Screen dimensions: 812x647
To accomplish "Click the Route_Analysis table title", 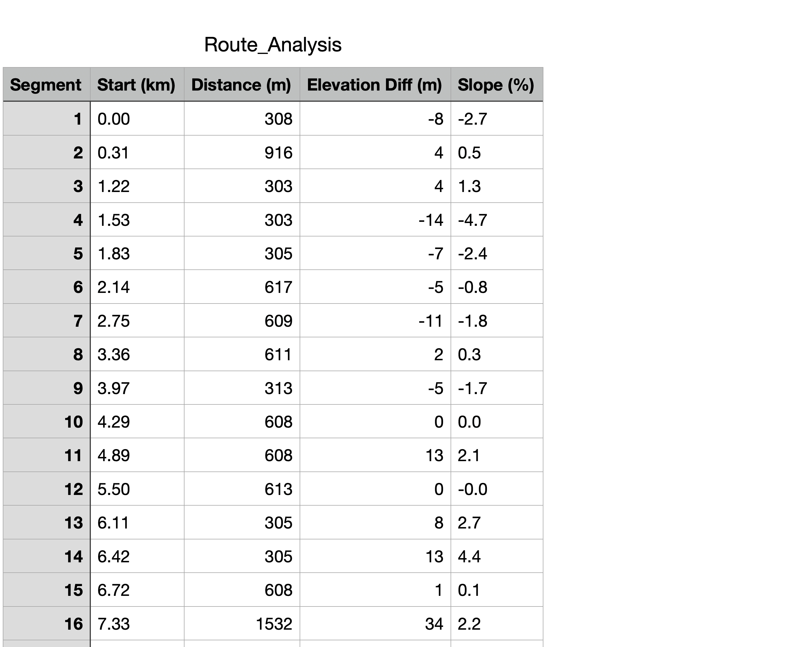I will coord(273,45).
